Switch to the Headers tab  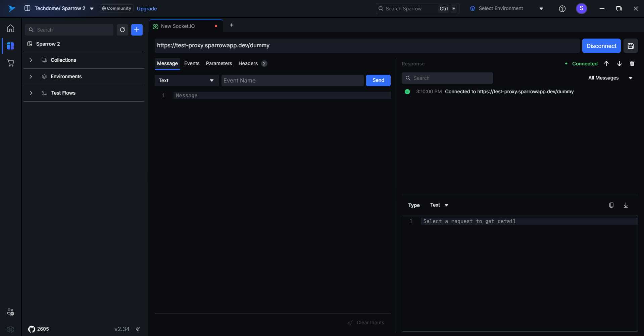click(248, 63)
